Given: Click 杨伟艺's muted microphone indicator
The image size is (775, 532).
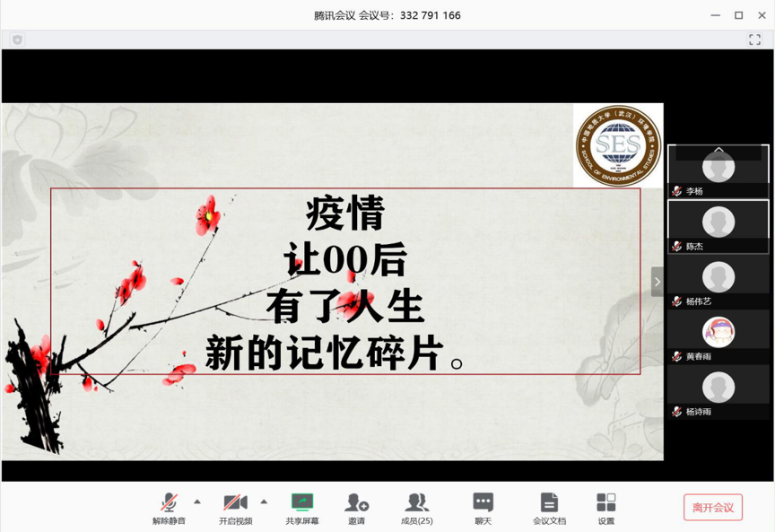Looking at the screenshot, I should pos(677,301).
